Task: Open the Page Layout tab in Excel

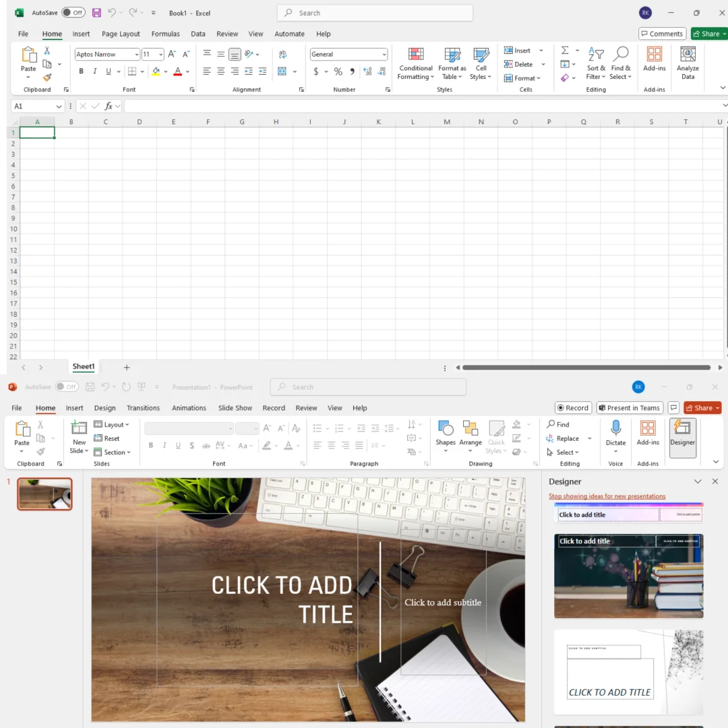Action: tap(121, 34)
